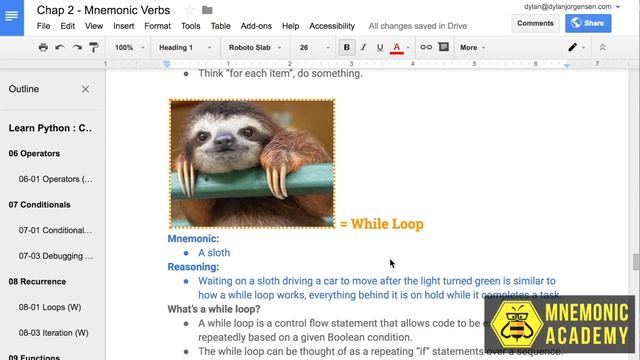This screenshot has width=640, height=360.
Task: Open the editing mode pencil menu
Action: click(x=576, y=47)
